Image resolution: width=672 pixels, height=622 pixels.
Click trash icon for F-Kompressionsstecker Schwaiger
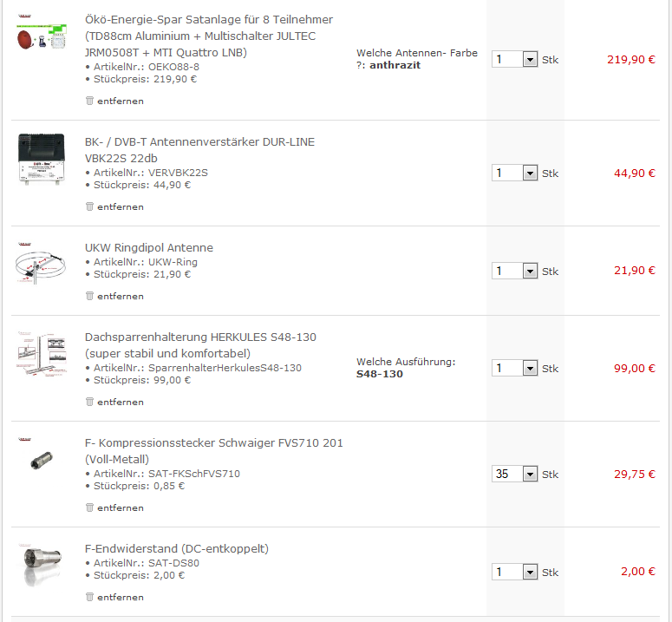pos(89,507)
